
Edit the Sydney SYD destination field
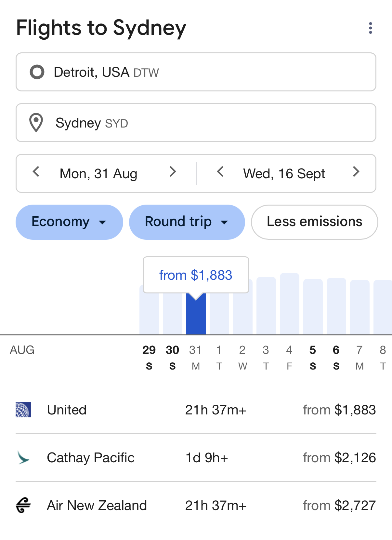[x=196, y=123]
